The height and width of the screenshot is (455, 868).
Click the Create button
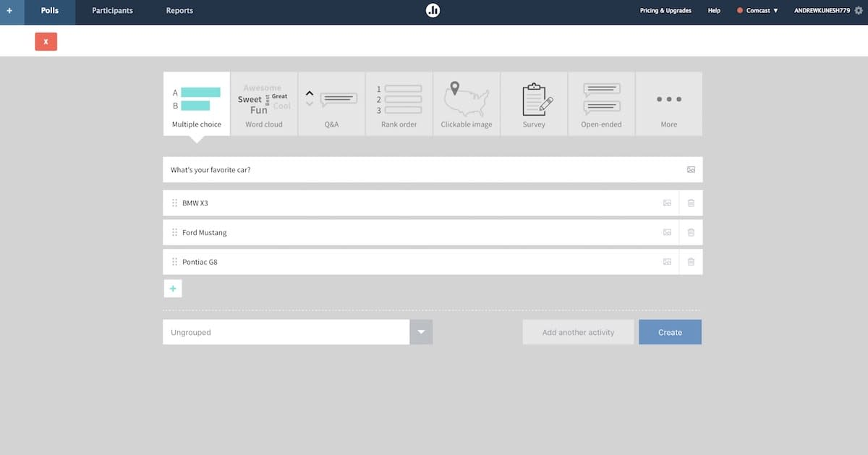pyautogui.click(x=670, y=332)
